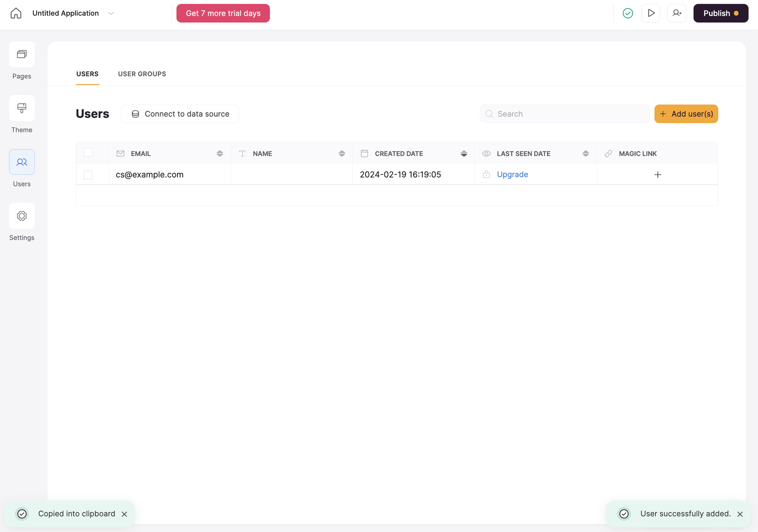Image resolution: width=758 pixels, height=532 pixels.
Task: Click the Upgrade link
Action: 512,175
